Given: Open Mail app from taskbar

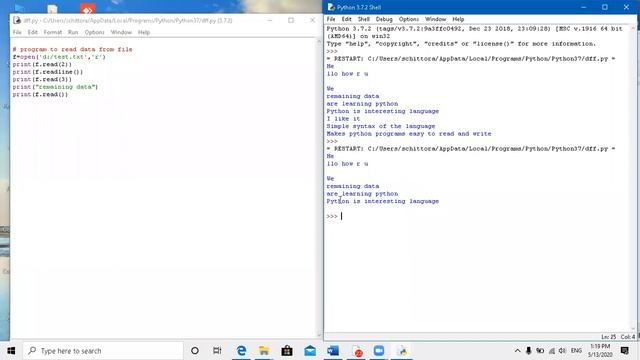Looking at the screenshot, I should 310,351.
